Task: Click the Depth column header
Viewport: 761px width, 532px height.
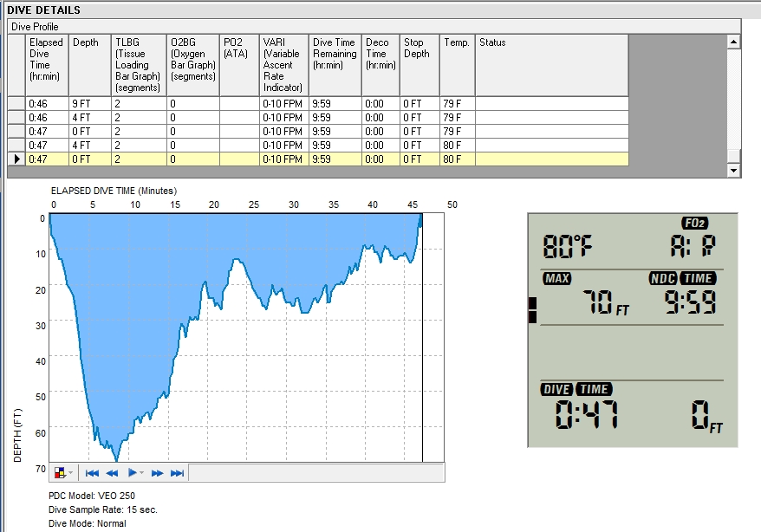Action: (x=90, y=65)
